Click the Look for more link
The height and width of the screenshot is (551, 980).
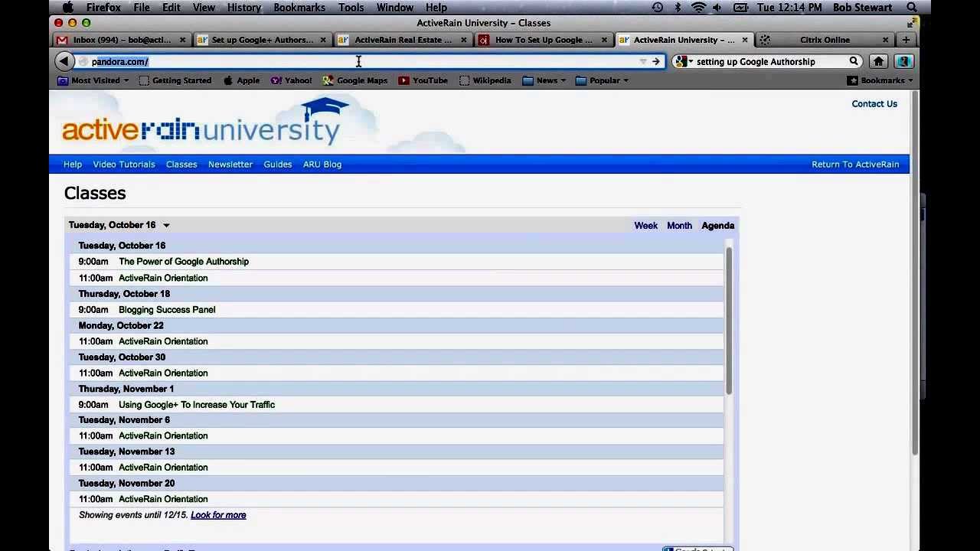tap(218, 515)
